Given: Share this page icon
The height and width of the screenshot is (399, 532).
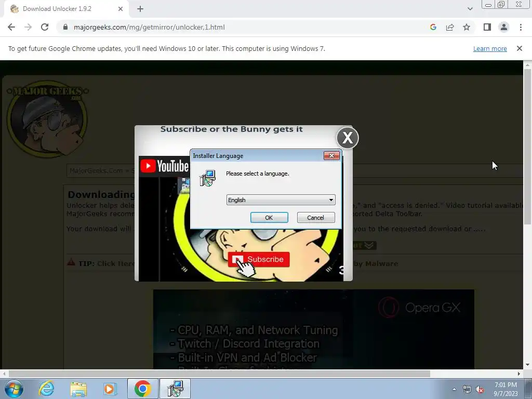Looking at the screenshot, I should pyautogui.click(x=450, y=27).
